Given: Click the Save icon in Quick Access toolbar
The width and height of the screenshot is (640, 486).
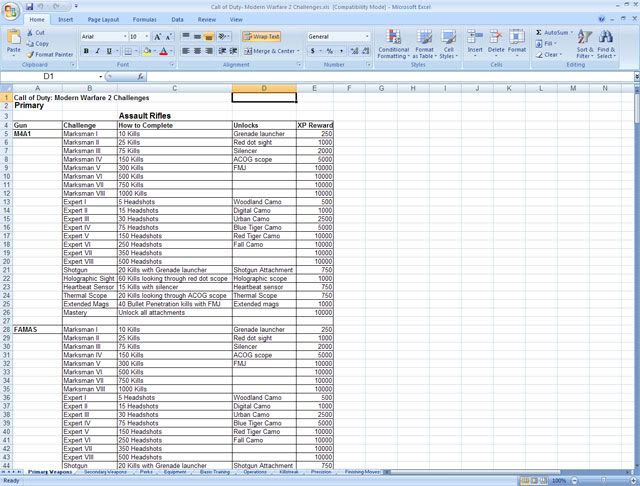Looking at the screenshot, I should [x=29, y=7].
